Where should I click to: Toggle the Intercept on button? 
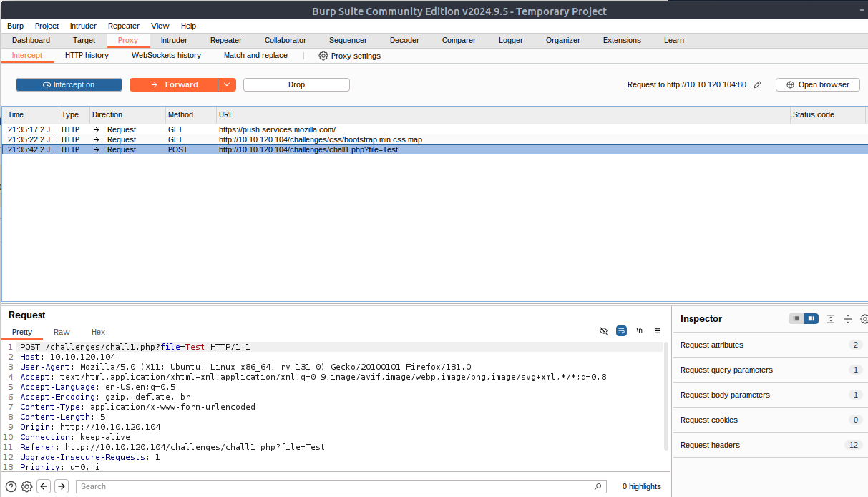click(x=69, y=84)
